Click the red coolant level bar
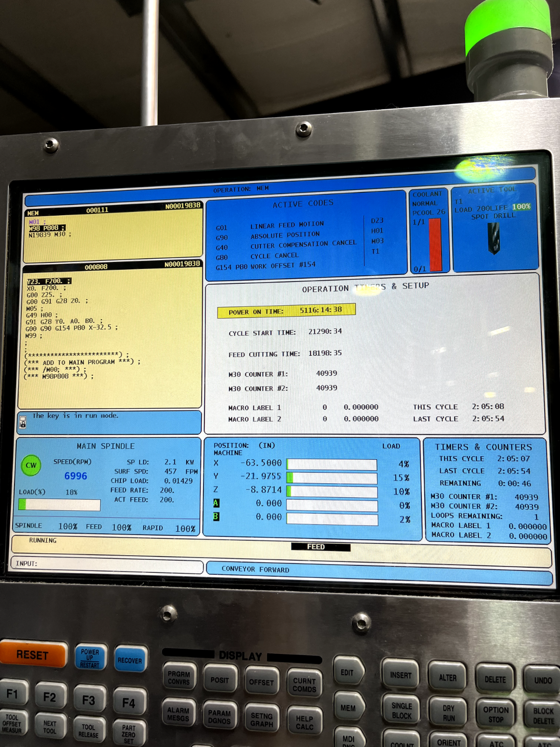This screenshot has width=560, height=747. (x=435, y=244)
